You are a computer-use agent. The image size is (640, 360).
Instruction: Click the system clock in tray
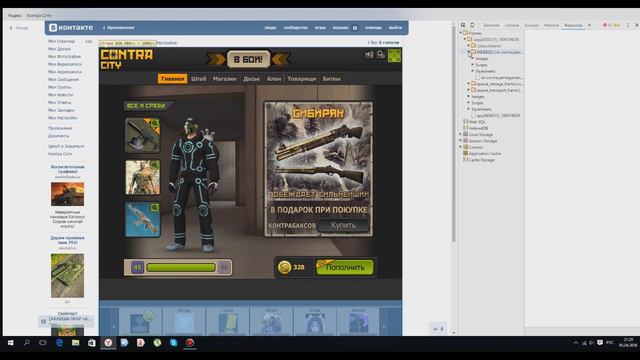click(x=628, y=342)
